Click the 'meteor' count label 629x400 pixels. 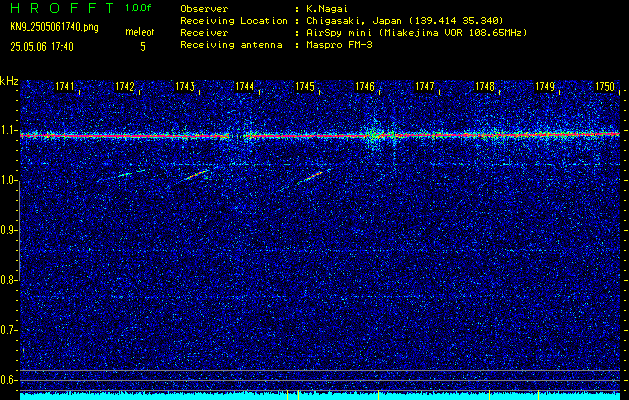point(140,32)
